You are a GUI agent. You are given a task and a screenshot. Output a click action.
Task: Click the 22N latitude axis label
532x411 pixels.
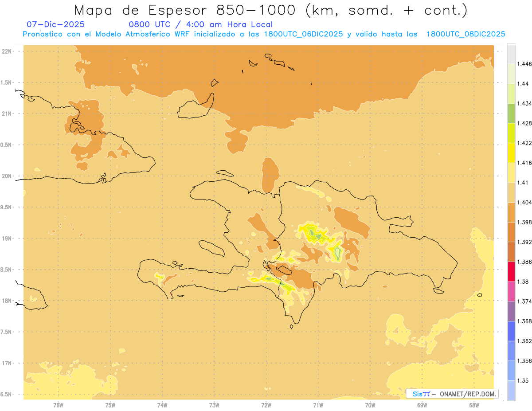(8, 51)
